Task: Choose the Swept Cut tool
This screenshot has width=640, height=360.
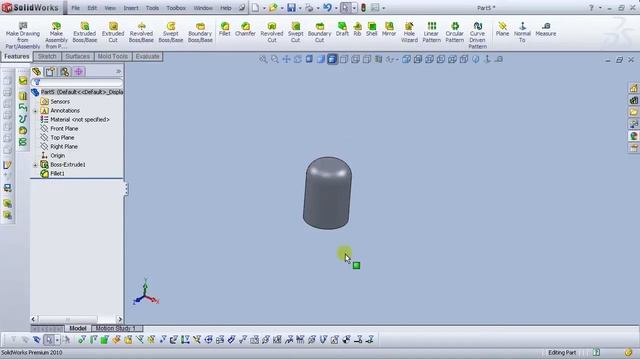Action: [x=296, y=33]
